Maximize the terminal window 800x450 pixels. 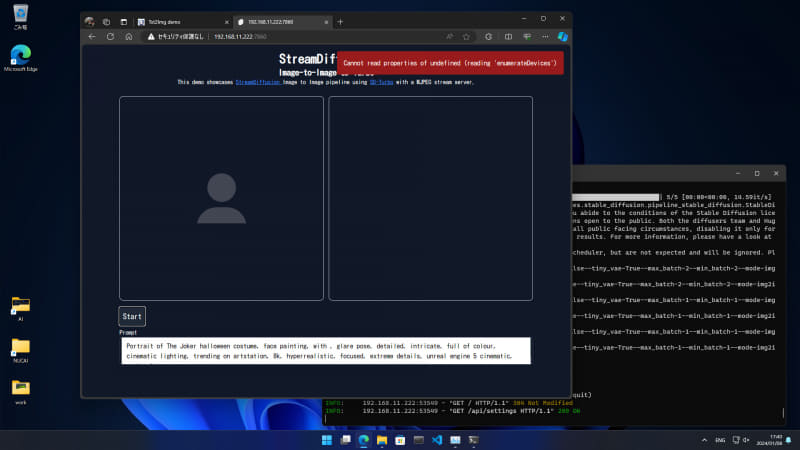[x=757, y=173]
